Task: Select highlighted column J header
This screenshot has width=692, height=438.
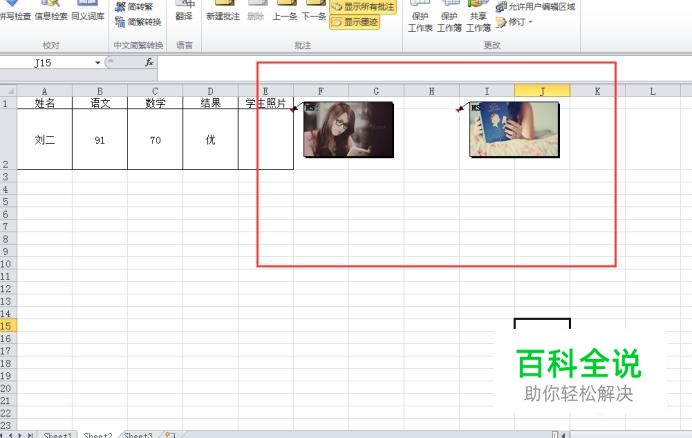Action: [x=542, y=91]
